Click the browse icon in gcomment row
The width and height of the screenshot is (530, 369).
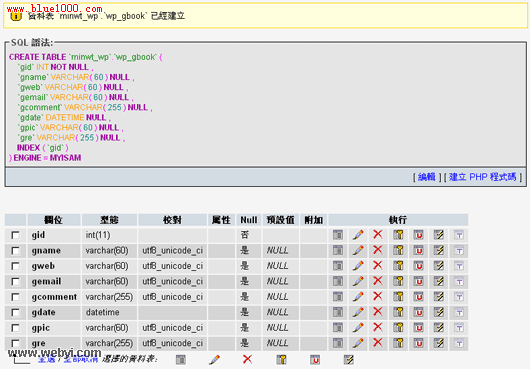tap(338, 297)
